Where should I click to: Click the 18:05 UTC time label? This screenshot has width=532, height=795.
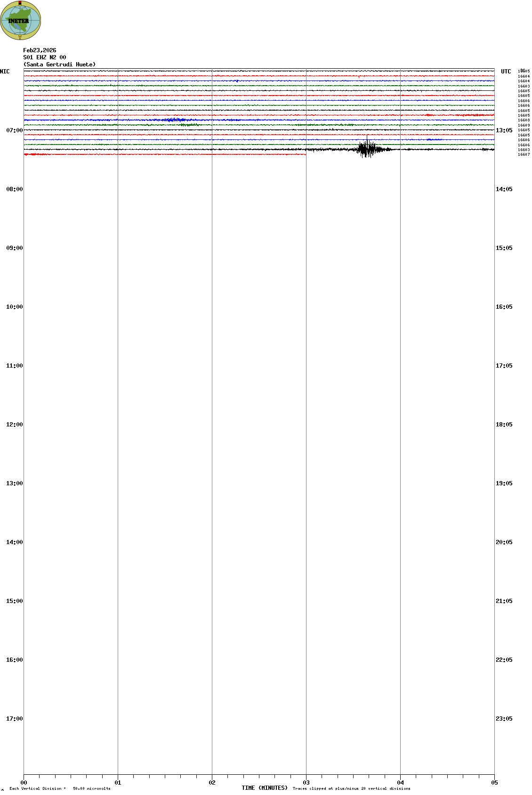pos(504,425)
